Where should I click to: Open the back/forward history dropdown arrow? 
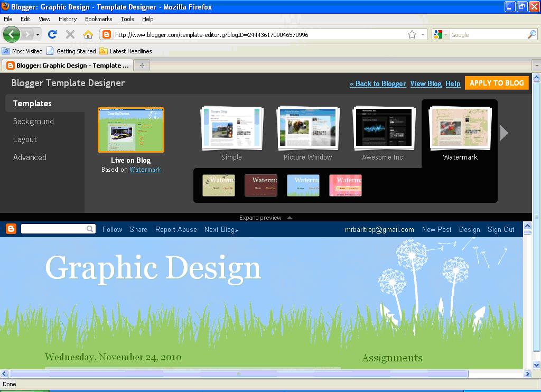point(38,34)
